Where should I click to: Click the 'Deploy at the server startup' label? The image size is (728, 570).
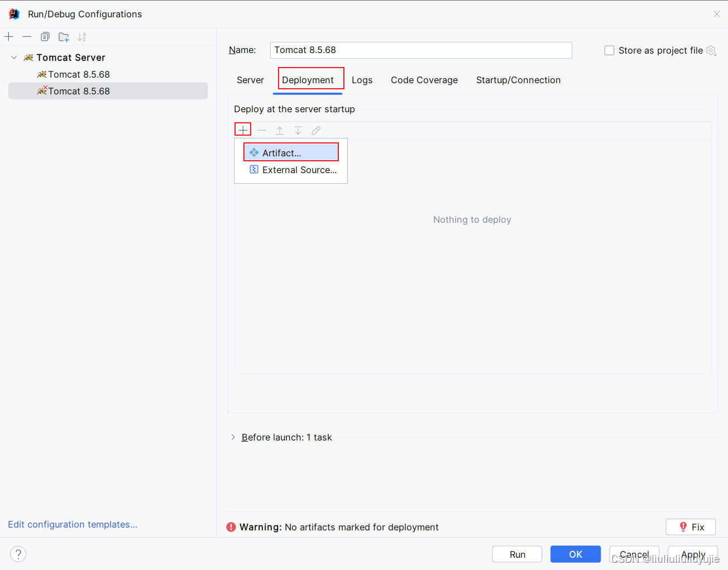click(294, 109)
